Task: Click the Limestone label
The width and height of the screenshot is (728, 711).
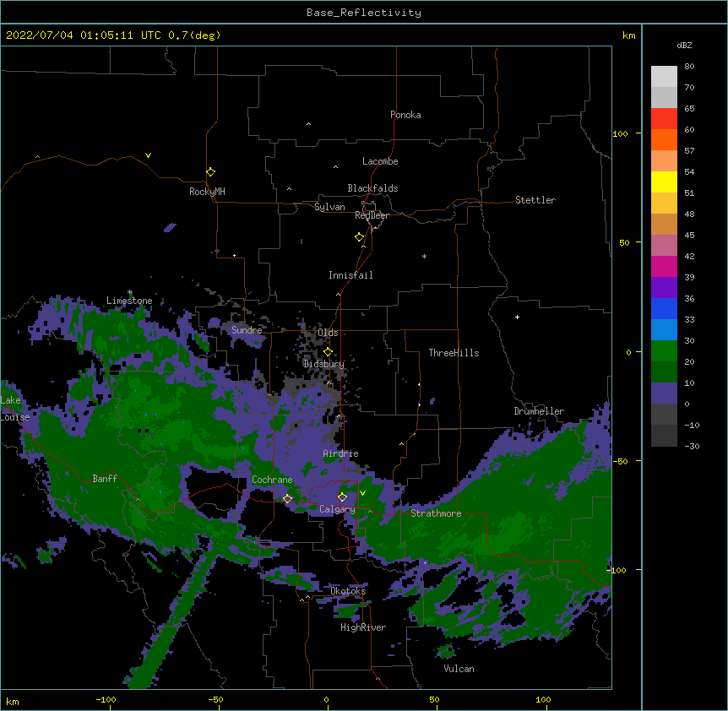Action: tap(129, 301)
